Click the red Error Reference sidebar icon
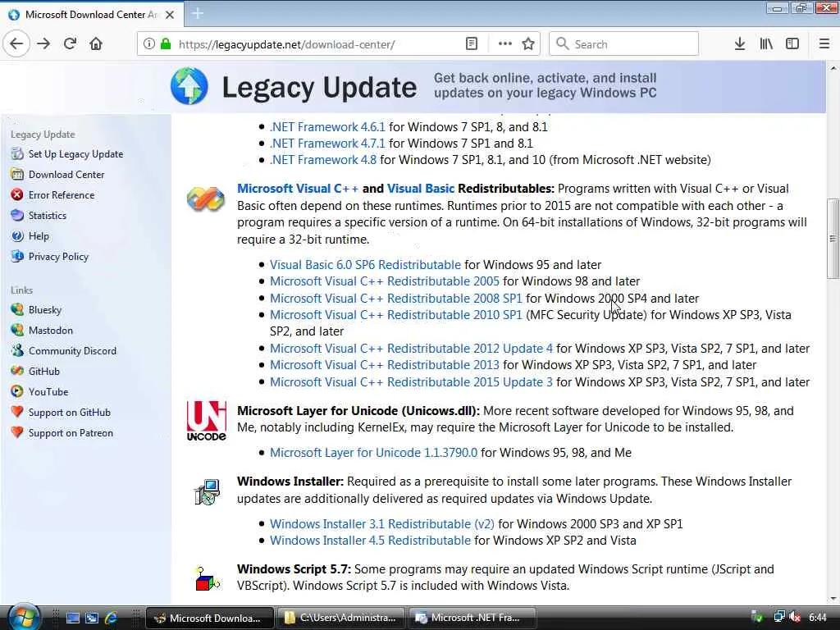The height and width of the screenshot is (630, 840). pos(17,194)
